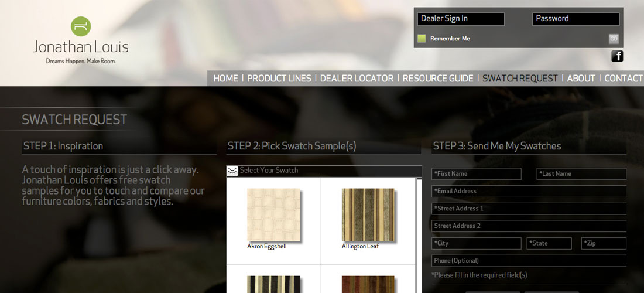This screenshot has height=293, width=644.
Task: Click the Street Address 1 field
Action: pos(529,209)
